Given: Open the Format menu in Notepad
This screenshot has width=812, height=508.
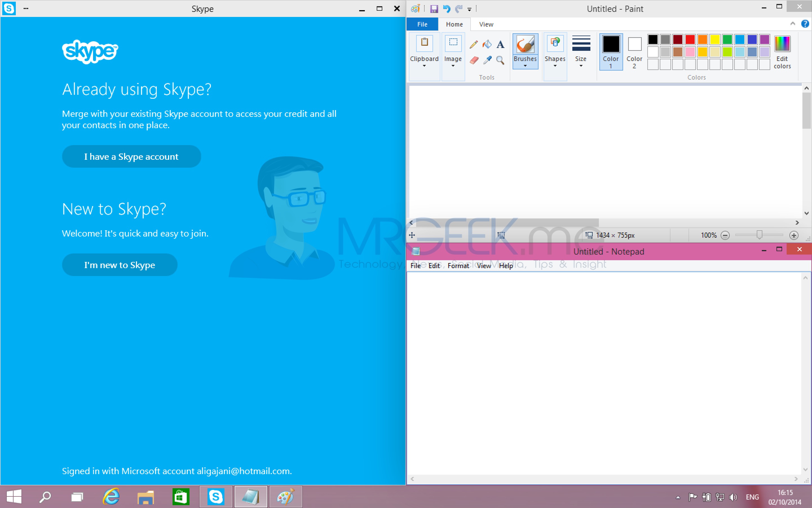Looking at the screenshot, I should [x=458, y=266].
